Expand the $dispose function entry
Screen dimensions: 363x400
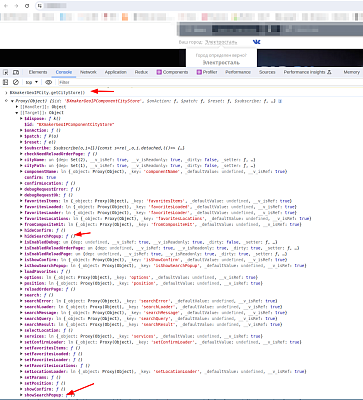pyautogui.click(x=22, y=119)
